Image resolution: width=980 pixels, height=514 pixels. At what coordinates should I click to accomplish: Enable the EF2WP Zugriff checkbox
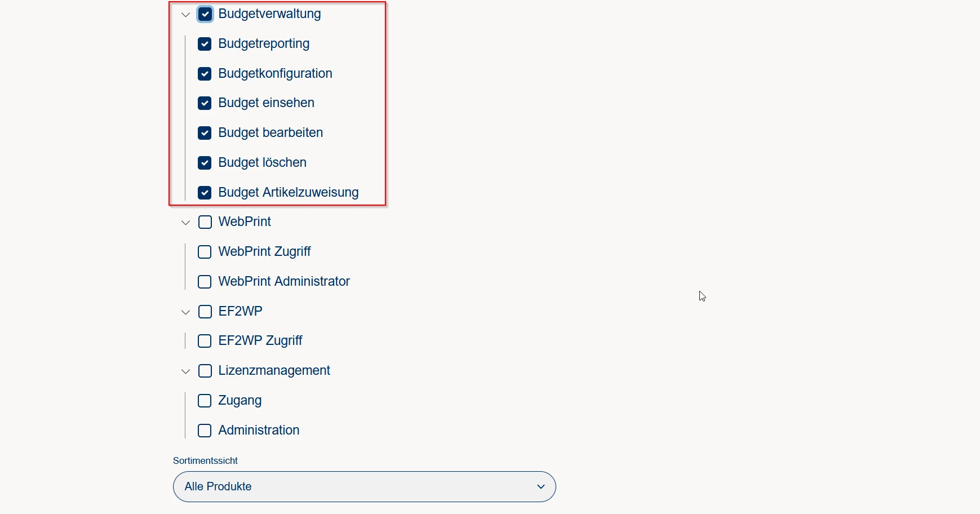click(205, 341)
